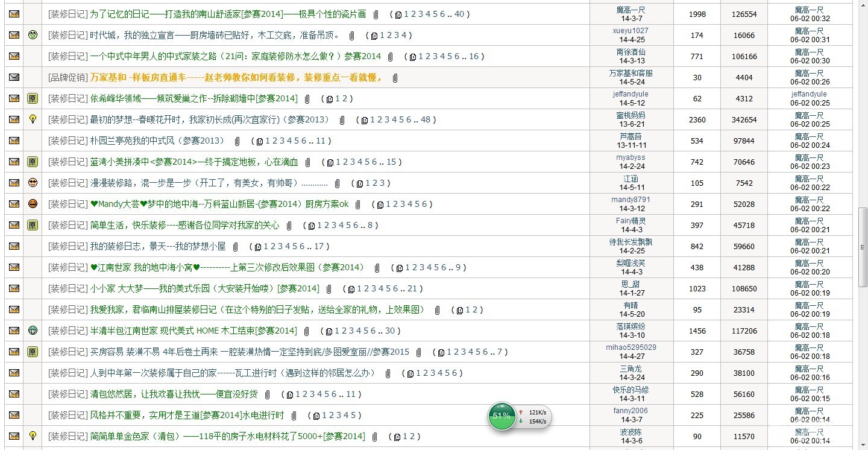Click the orange face icon on Mandy大芸 thread
Image resolution: width=868 pixels, height=450 pixels.
pyautogui.click(x=33, y=204)
